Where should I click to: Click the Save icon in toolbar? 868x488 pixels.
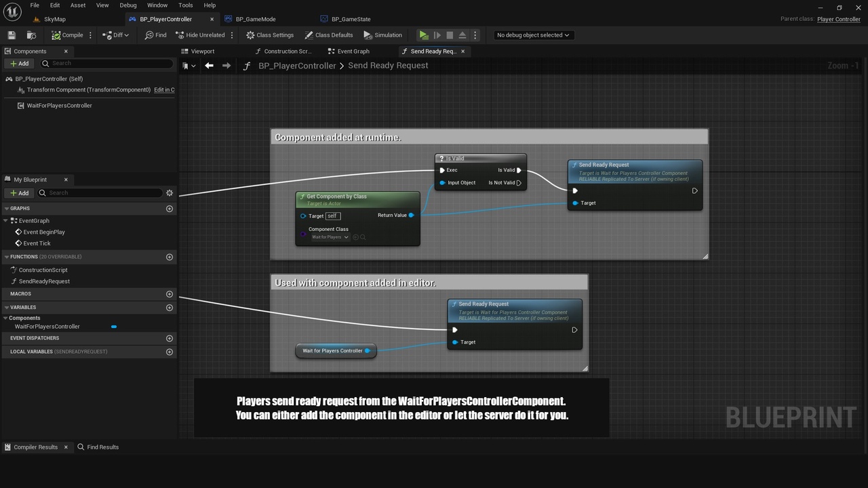[12, 35]
